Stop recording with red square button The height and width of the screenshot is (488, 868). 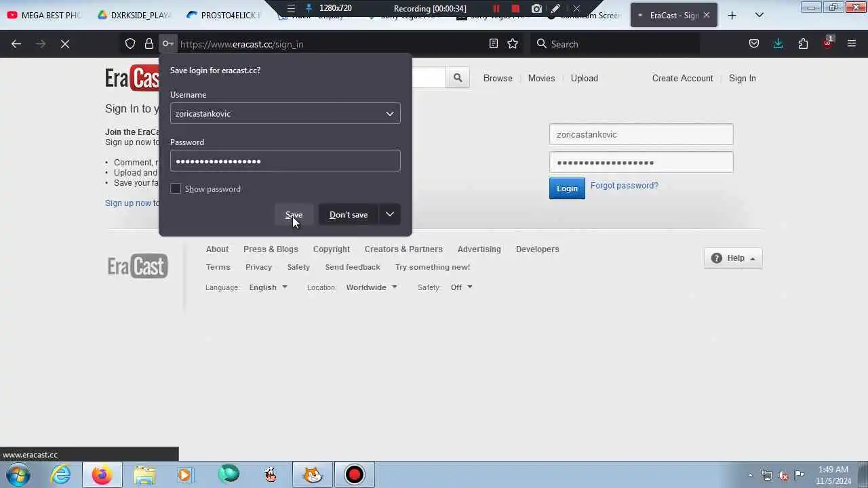[515, 9]
